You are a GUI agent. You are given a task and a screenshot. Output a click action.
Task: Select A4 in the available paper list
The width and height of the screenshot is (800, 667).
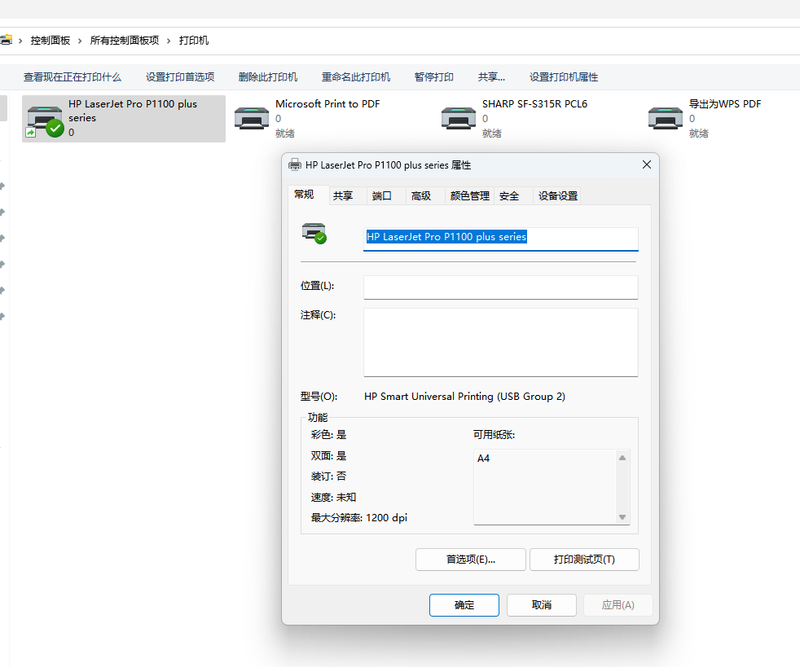click(484, 459)
